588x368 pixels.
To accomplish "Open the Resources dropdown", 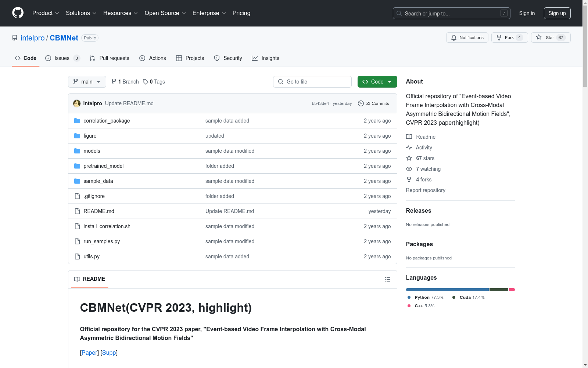I will (x=121, y=13).
